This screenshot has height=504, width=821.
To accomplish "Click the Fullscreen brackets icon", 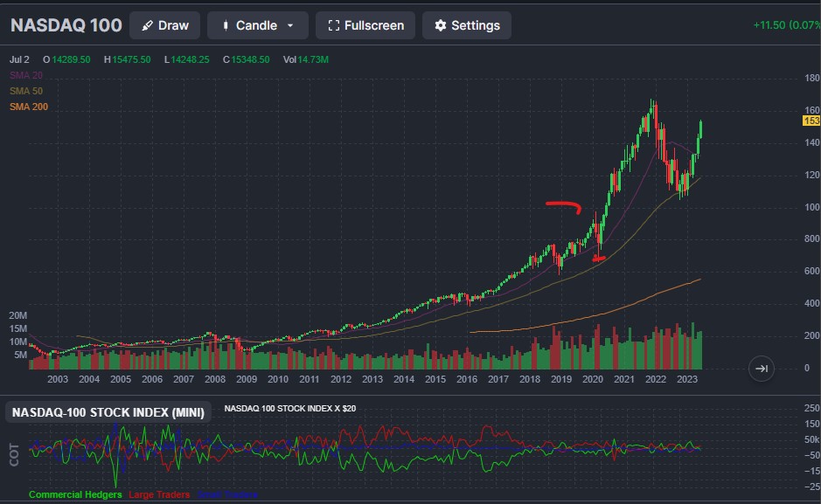I will click(333, 25).
